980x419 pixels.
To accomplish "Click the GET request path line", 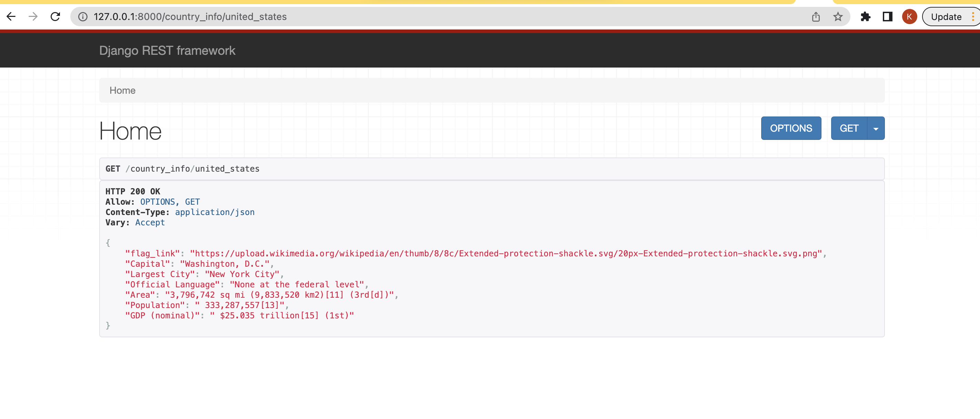I will pos(183,169).
